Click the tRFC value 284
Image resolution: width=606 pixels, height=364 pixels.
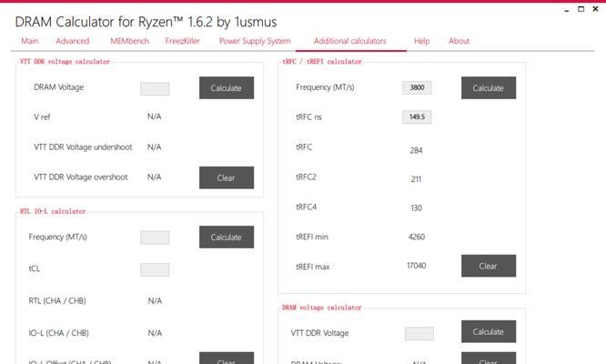(x=416, y=150)
